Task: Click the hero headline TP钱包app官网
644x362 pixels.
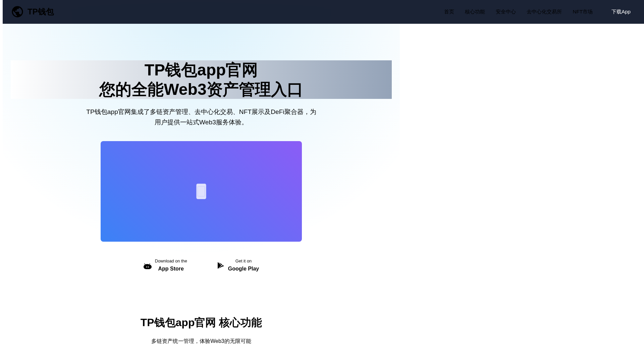Action: pos(201,70)
